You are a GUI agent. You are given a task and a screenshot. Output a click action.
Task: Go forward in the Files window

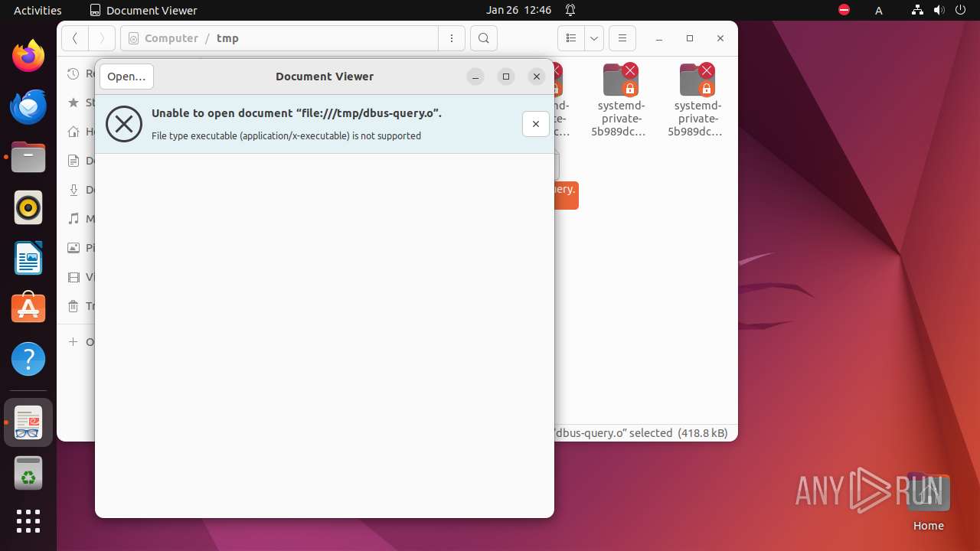click(x=102, y=38)
